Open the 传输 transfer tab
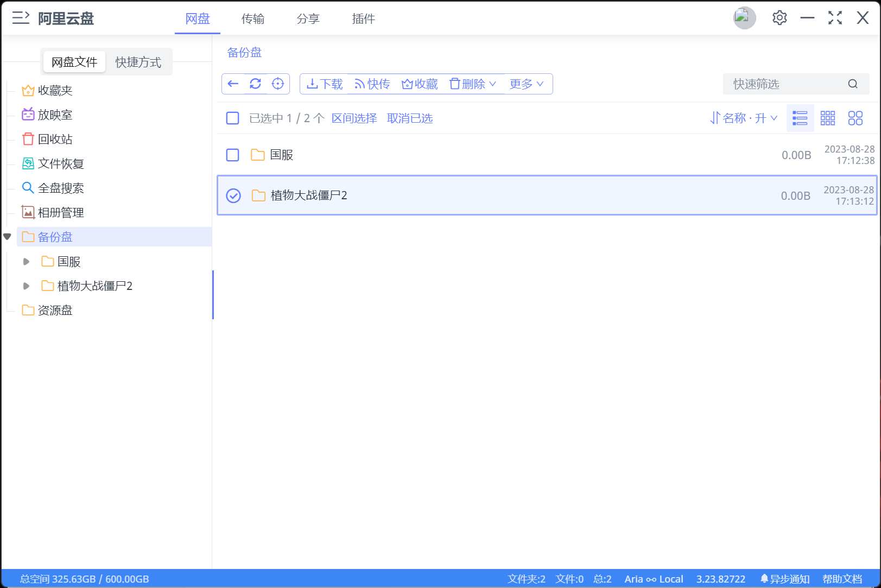 coord(253,19)
